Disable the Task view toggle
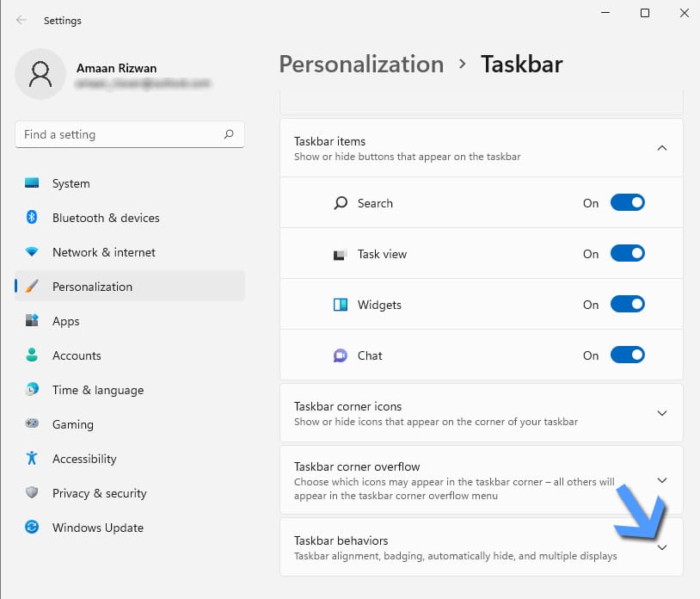700x599 pixels. pos(627,253)
